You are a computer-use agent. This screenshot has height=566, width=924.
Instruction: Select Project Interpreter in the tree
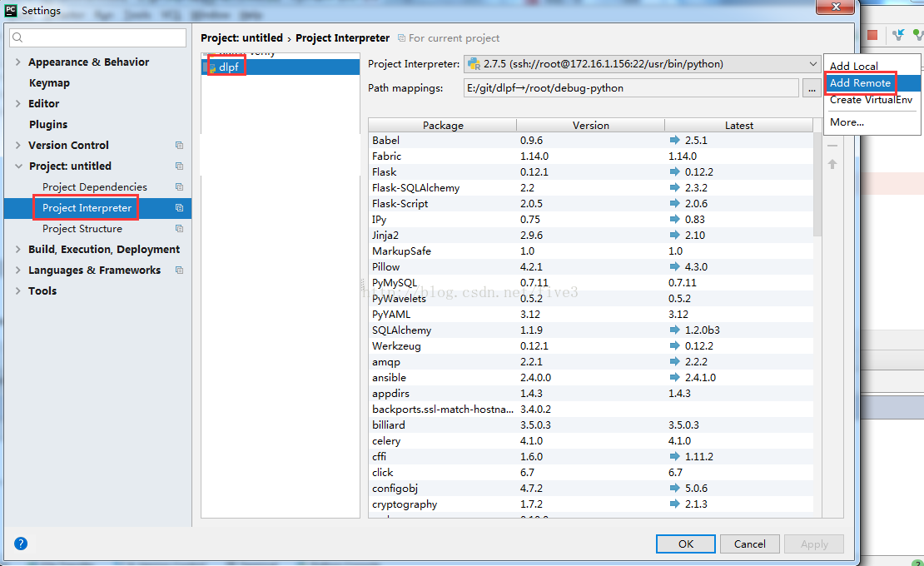[87, 208]
